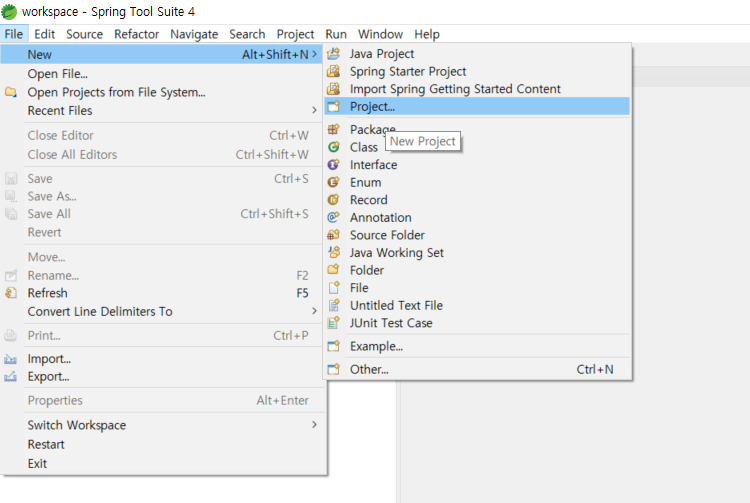Open the Refactor menu

[x=136, y=34]
